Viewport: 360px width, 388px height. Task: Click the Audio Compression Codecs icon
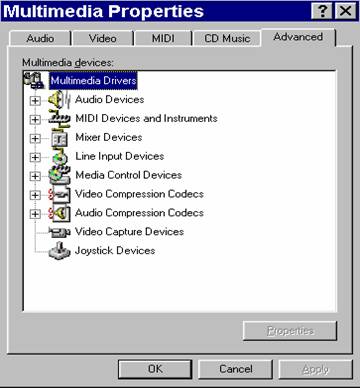pyautogui.click(x=59, y=213)
